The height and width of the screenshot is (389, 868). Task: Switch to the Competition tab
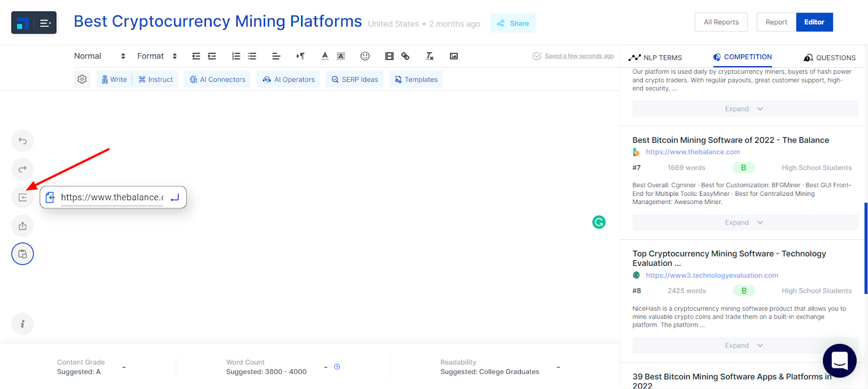click(x=742, y=57)
